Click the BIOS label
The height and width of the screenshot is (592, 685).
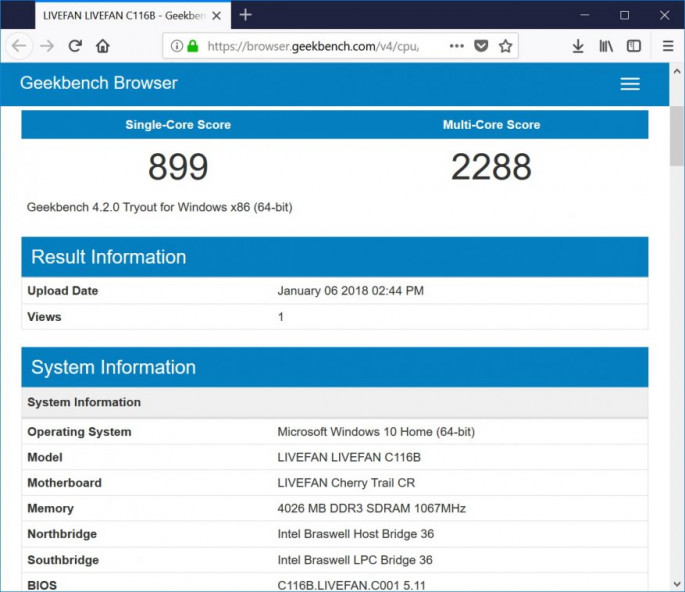click(42, 585)
